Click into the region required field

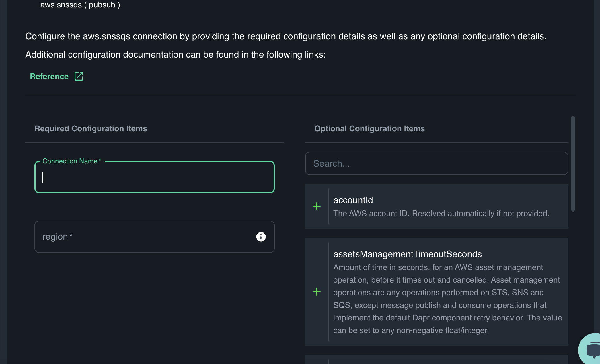point(143,237)
